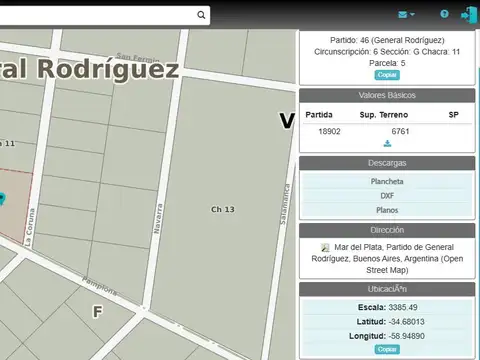Open the mail envelope dropdown
This screenshot has height=360, width=480.
[x=406, y=14]
